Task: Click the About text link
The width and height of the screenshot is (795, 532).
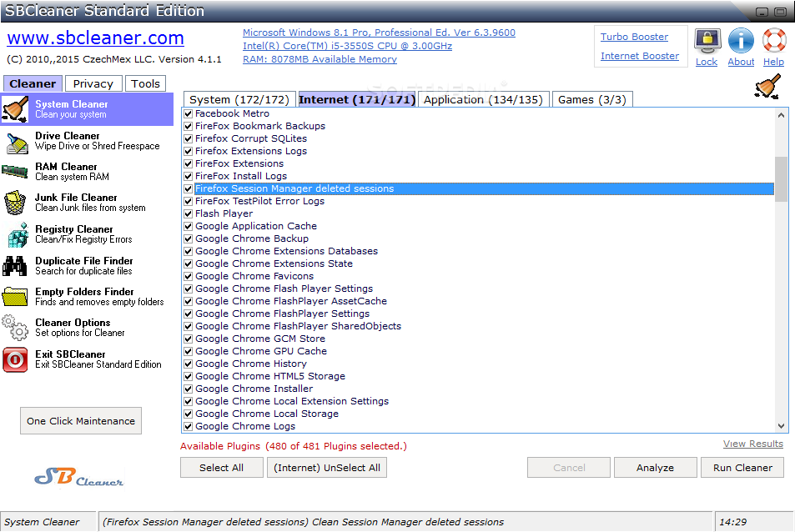Action: (741, 62)
